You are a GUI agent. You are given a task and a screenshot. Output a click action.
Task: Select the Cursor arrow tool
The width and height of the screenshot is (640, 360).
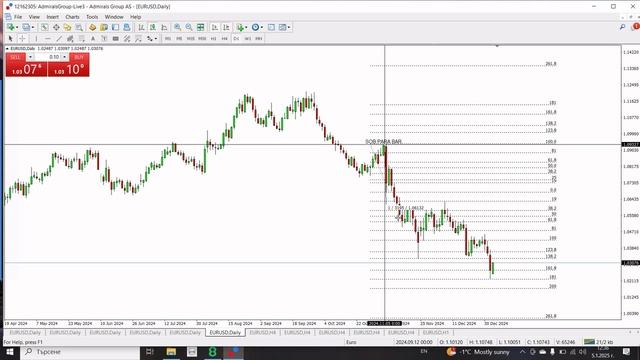pyautogui.click(x=11, y=38)
